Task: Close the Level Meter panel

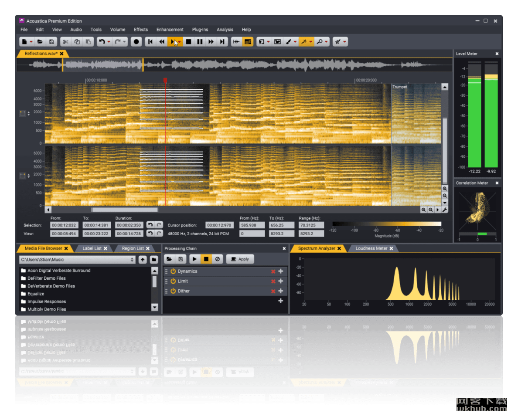Action: 497,54
